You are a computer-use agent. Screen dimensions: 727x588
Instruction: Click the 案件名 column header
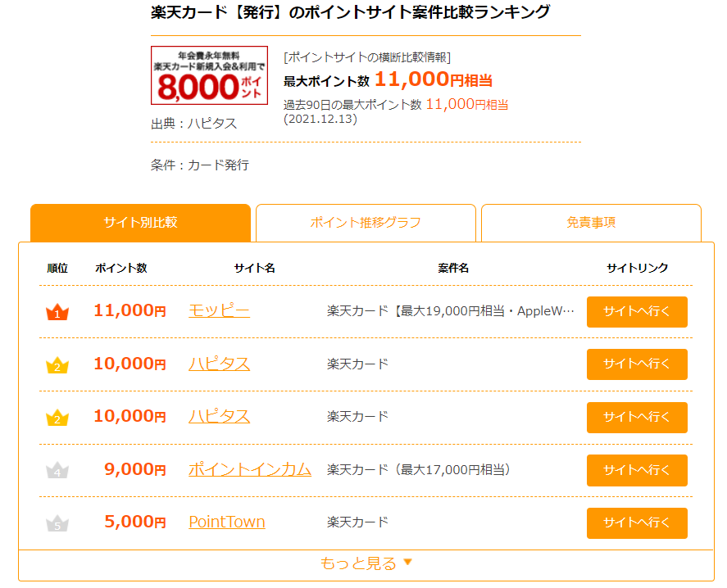tap(453, 268)
